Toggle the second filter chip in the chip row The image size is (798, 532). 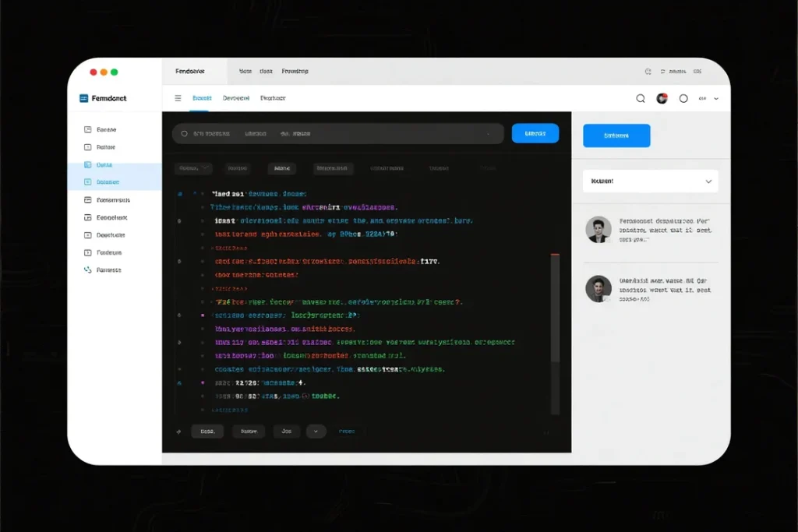click(x=237, y=168)
